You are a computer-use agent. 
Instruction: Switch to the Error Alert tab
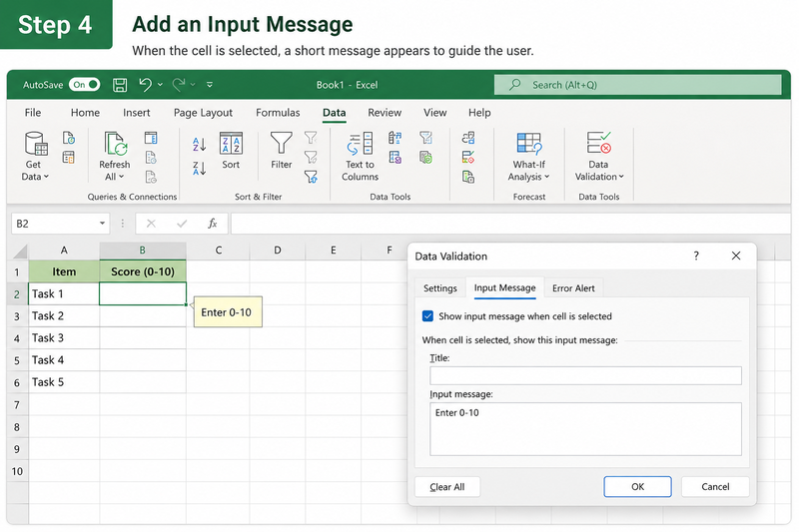click(x=573, y=288)
